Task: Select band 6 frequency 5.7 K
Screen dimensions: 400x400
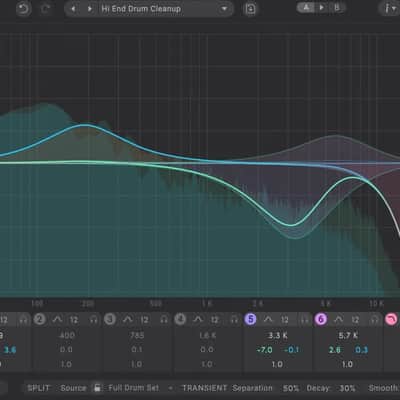Action: [348, 336]
